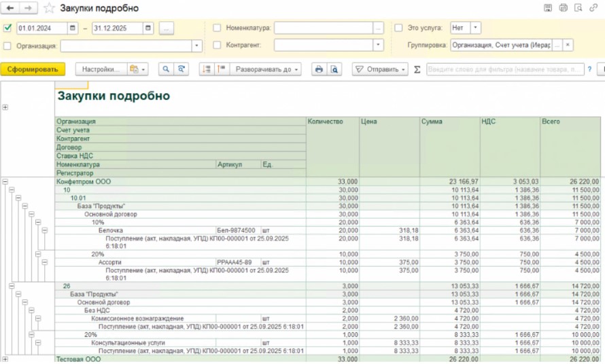The width and height of the screenshot is (605, 364).
Task: Click the filter word search field
Action: click(504, 69)
